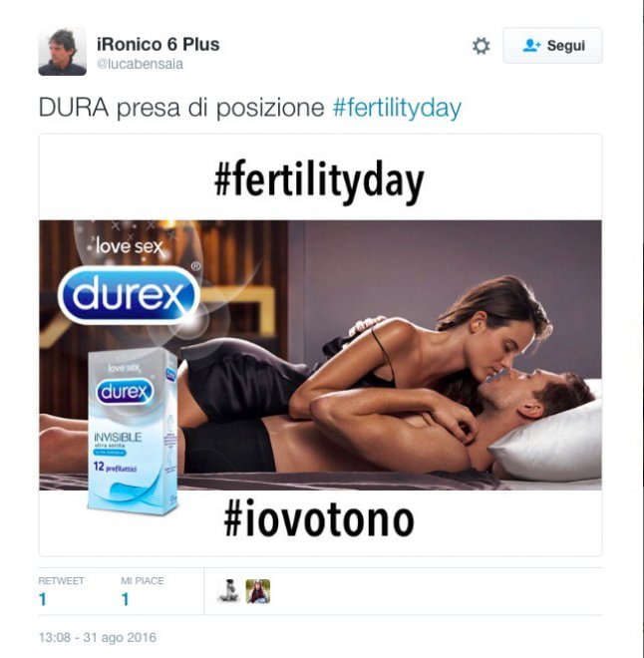The width and height of the screenshot is (644, 658).
Task: Click the RETWEET label
Action: pos(61,581)
